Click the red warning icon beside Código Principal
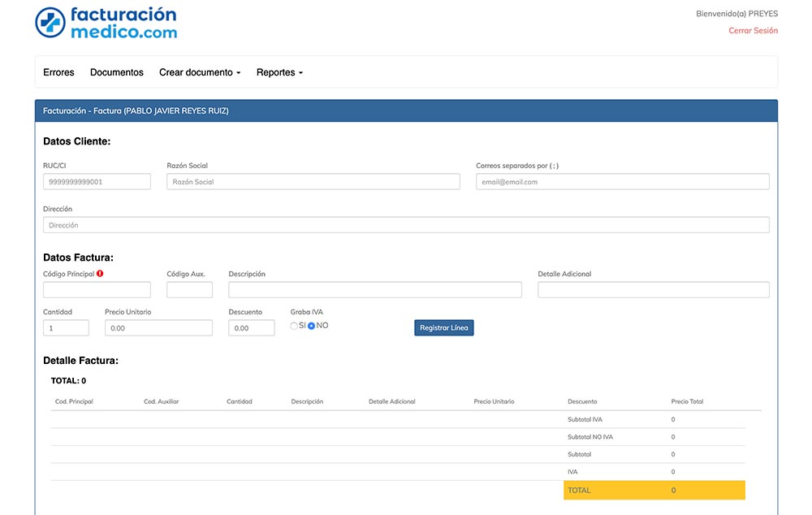Viewport: 812px width, 515px height. click(100, 274)
